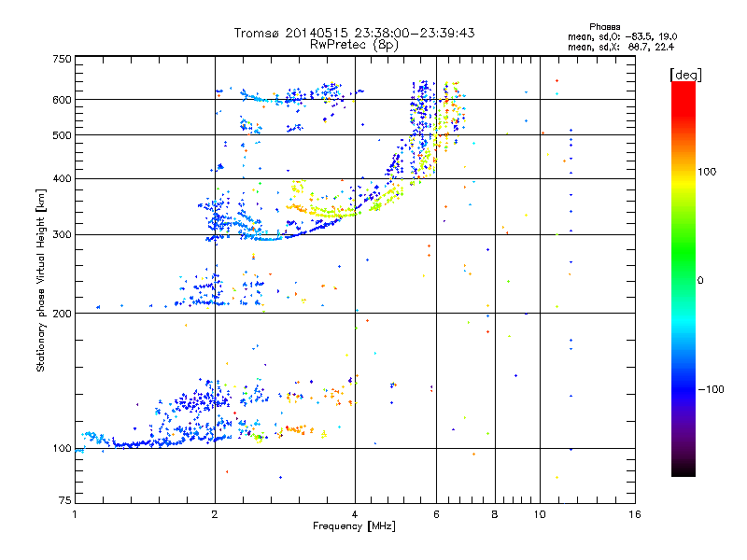Screen dimensions: 747x560
Task: Click the y-axis tick label '750'
Action: pyautogui.click(x=62, y=59)
